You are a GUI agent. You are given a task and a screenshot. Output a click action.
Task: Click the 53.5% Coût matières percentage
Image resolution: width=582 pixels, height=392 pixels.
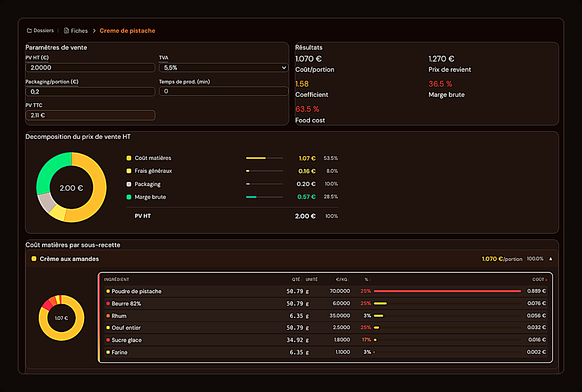tap(331, 158)
